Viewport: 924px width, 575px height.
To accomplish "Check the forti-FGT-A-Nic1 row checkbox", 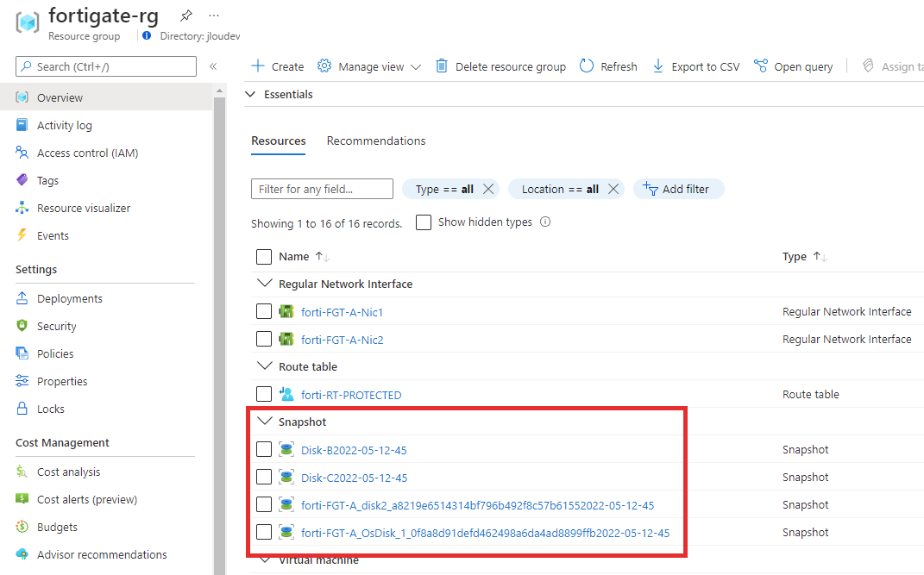I will (264, 311).
